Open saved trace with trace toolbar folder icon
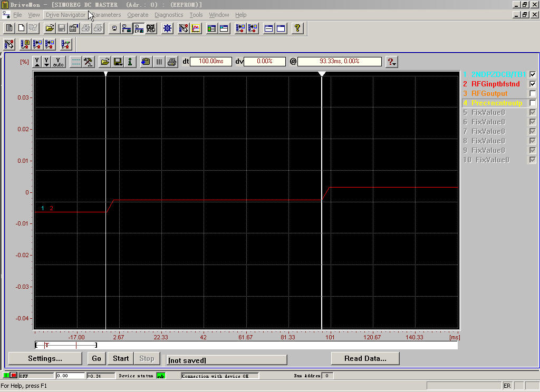Screen dimensions: 540x392 (105, 62)
